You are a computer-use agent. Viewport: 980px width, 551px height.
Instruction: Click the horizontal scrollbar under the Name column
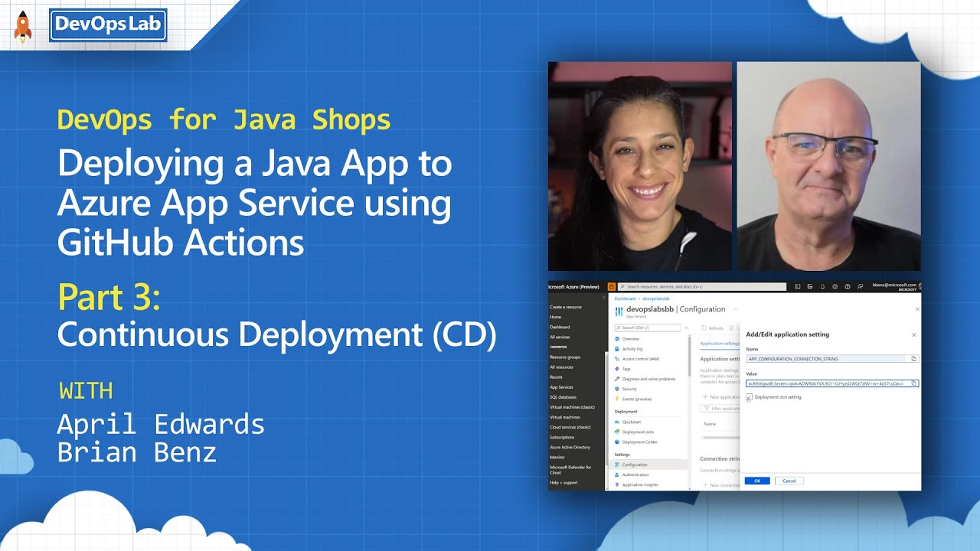tap(720, 438)
